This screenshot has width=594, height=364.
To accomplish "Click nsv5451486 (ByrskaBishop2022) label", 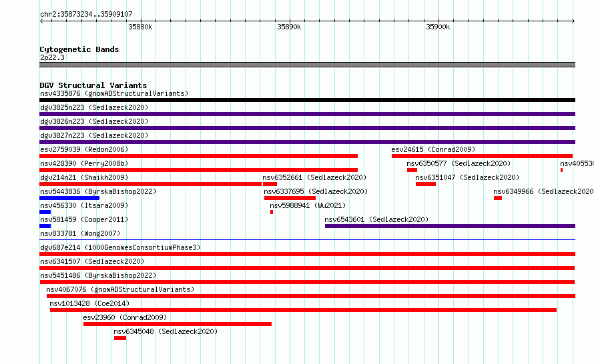I will click(98, 275).
